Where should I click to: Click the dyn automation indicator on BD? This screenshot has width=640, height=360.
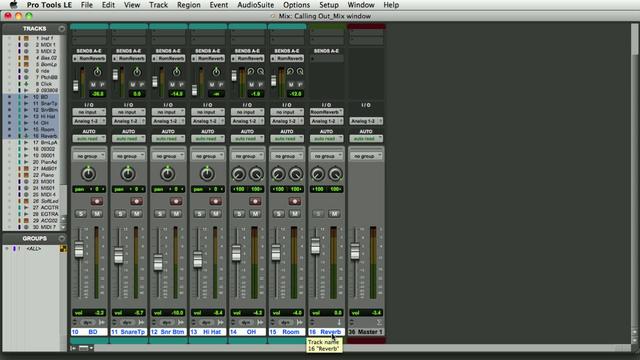coord(88,322)
